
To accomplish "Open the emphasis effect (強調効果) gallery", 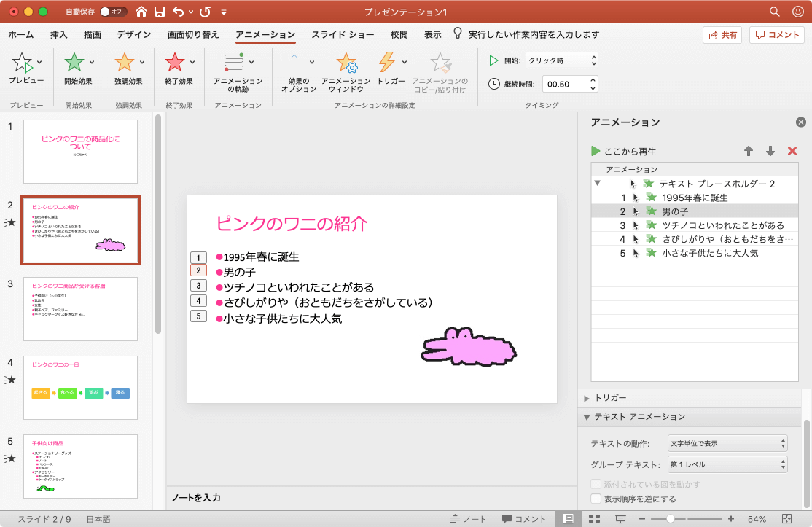I will click(125, 63).
